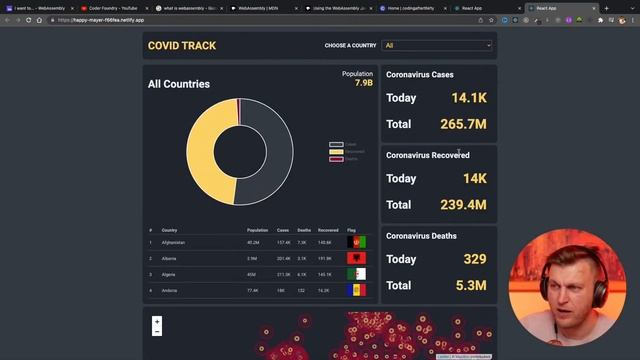This screenshot has width=640, height=360.
Task: Open the browser home page
Action: tap(39, 20)
